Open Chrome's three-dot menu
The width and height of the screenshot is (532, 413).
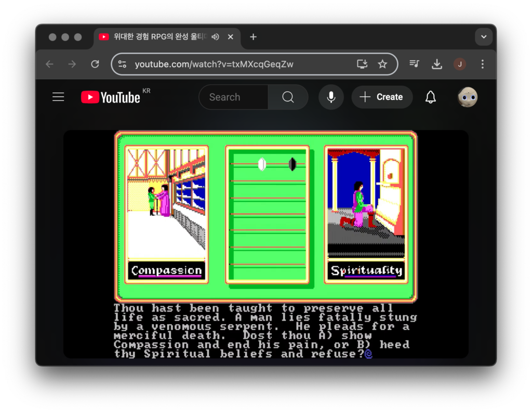click(482, 64)
